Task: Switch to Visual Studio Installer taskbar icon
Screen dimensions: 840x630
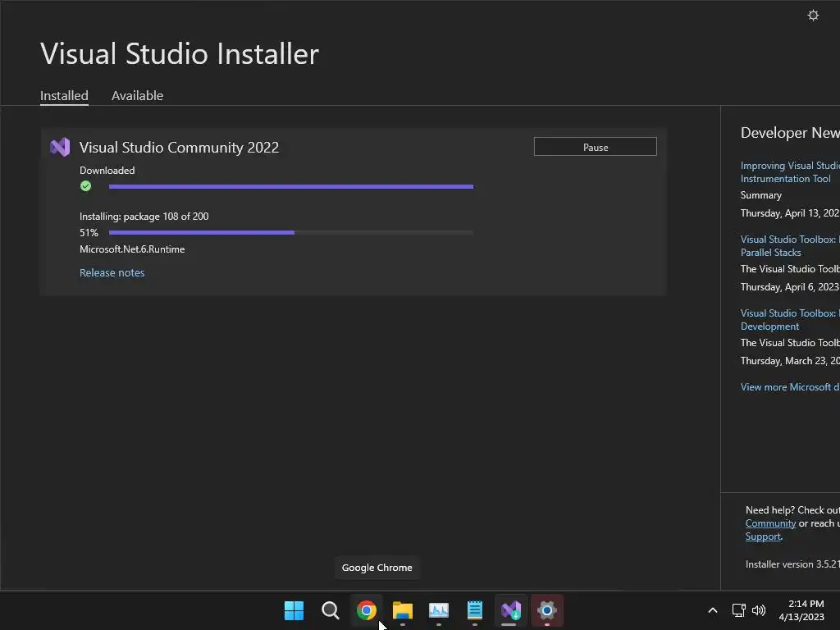Action: click(510, 610)
